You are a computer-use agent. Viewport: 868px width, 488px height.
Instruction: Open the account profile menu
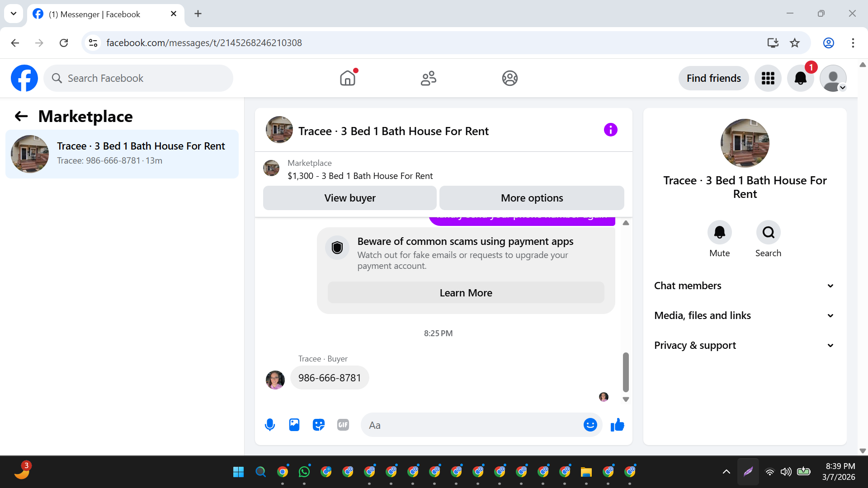(833, 78)
